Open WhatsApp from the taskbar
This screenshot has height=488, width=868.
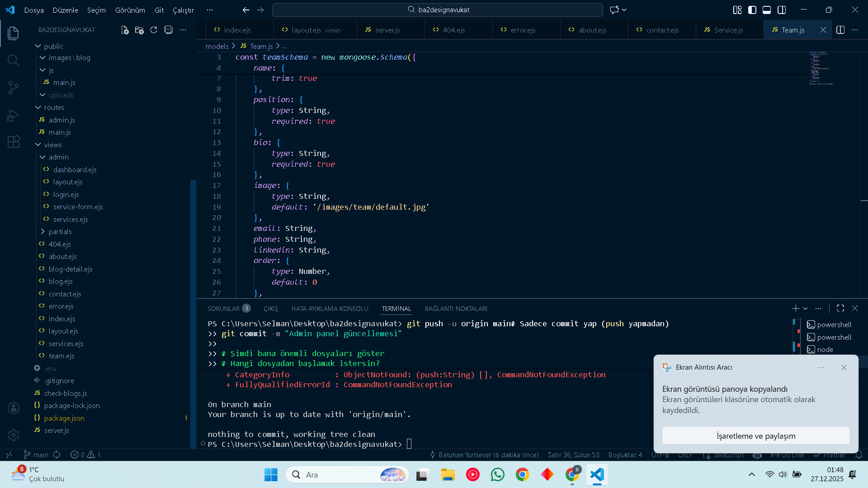[x=497, y=474]
